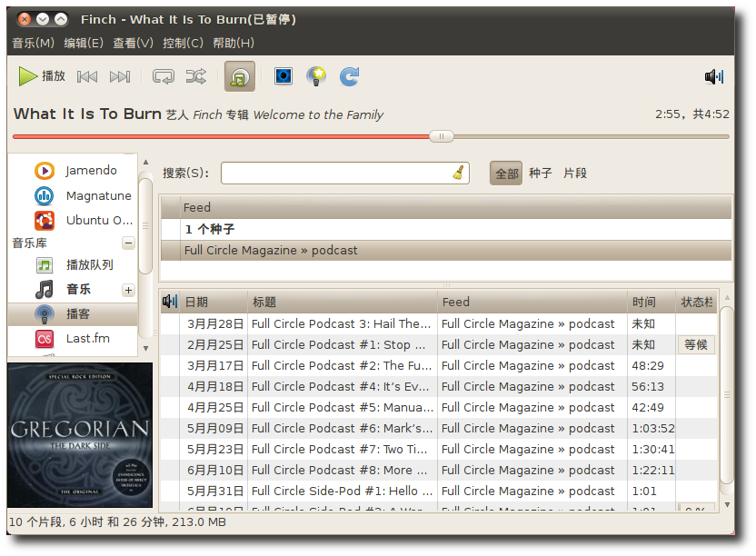The height and width of the screenshot is (556, 756).
Task: Select episode Full Circle Podcast #5: Manua...
Action: coord(439,407)
